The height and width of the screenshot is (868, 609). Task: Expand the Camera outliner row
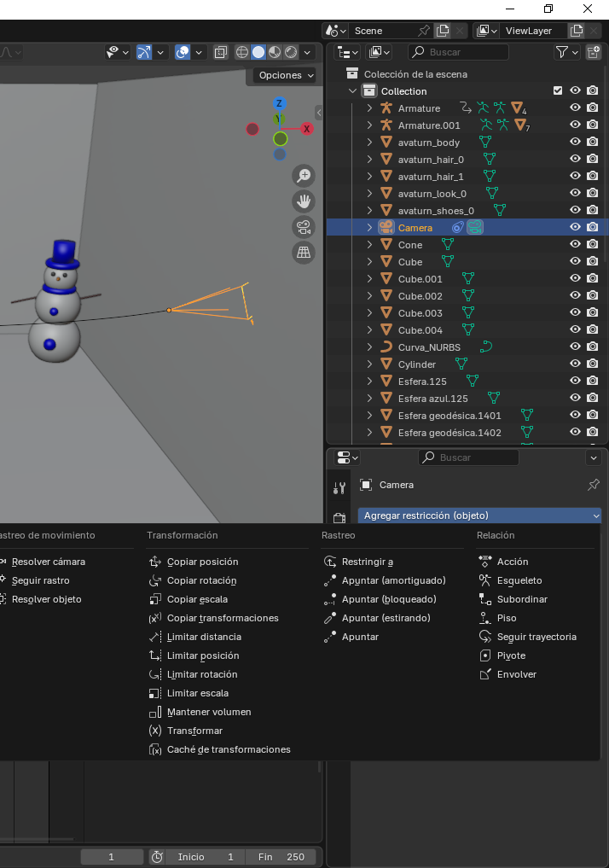369,228
